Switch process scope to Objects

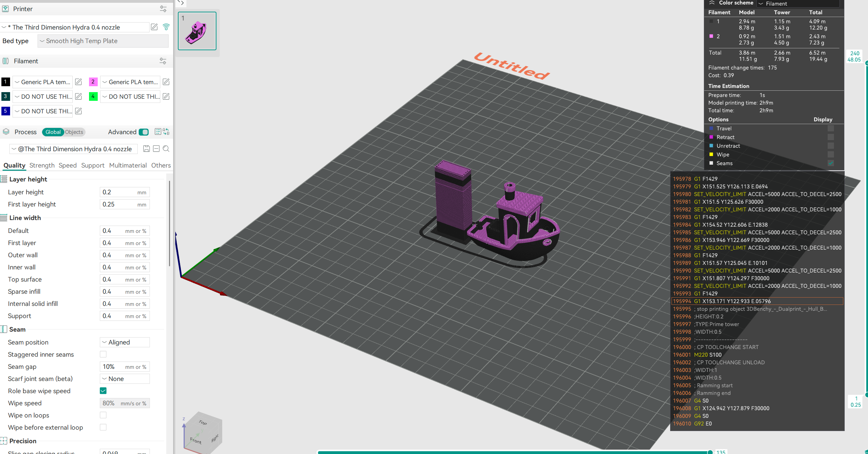[73, 132]
